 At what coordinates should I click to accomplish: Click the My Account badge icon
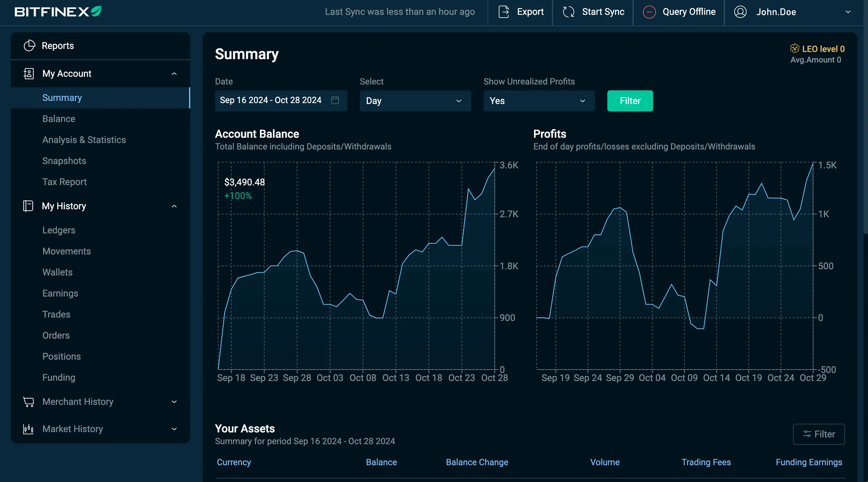(29, 73)
